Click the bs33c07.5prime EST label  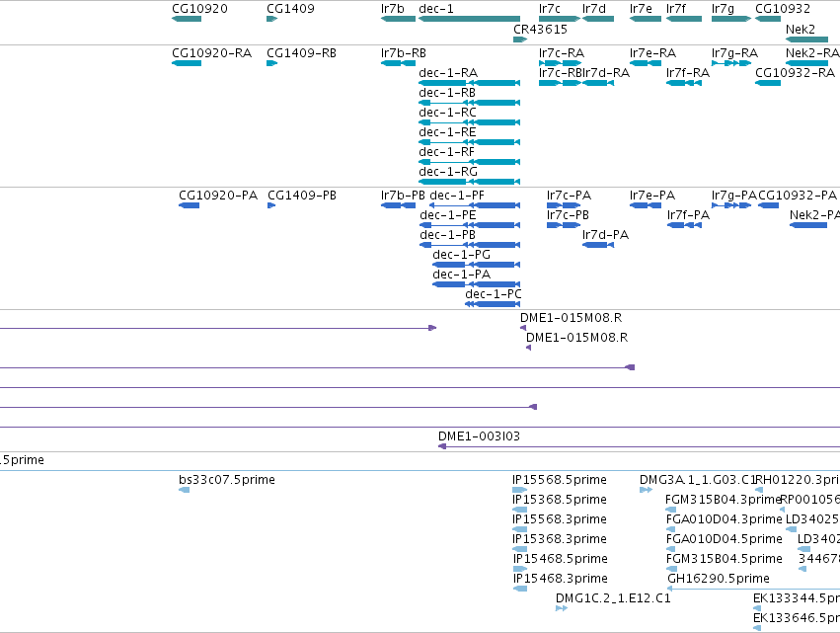point(227,480)
